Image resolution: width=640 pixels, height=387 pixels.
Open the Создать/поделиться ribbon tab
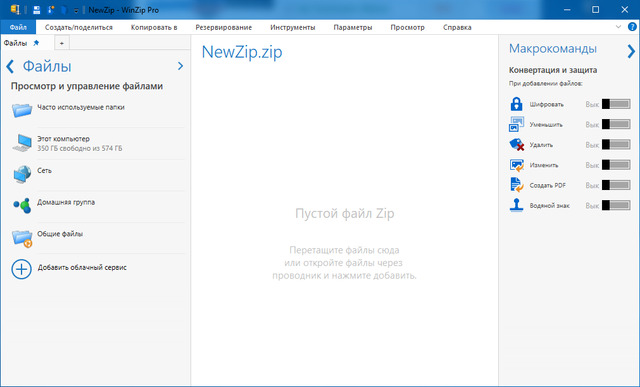click(x=79, y=27)
